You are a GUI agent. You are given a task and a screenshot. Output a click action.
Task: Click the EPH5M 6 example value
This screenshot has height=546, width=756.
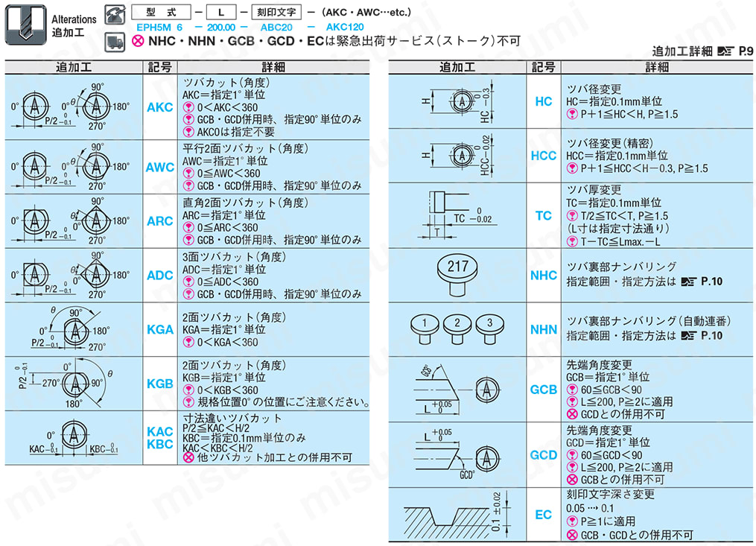coord(159,28)
